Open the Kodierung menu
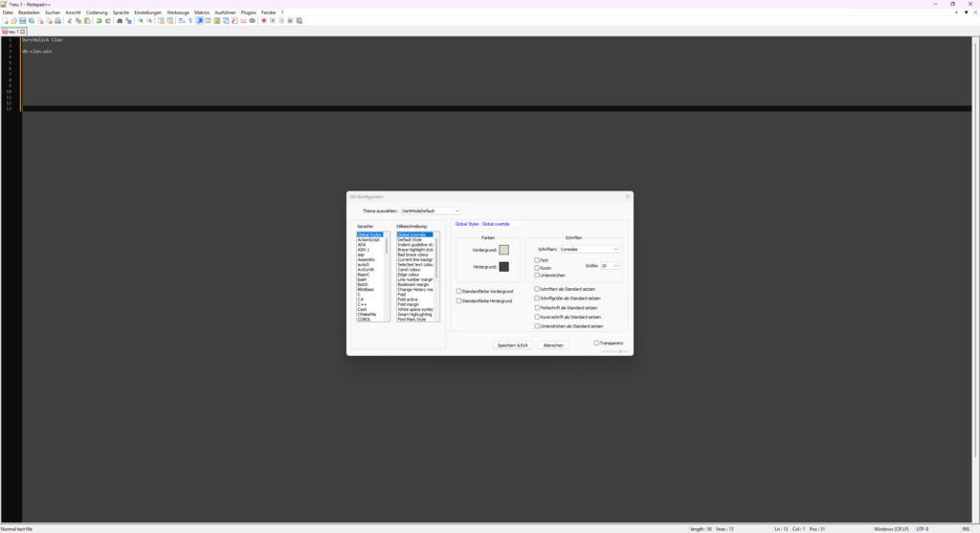 click(x=97, y=12)
